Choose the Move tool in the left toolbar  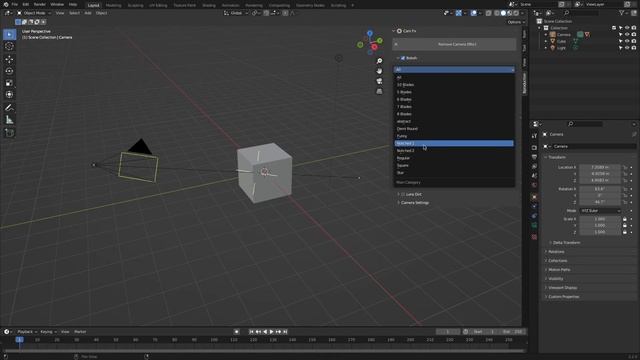(9, 59)
